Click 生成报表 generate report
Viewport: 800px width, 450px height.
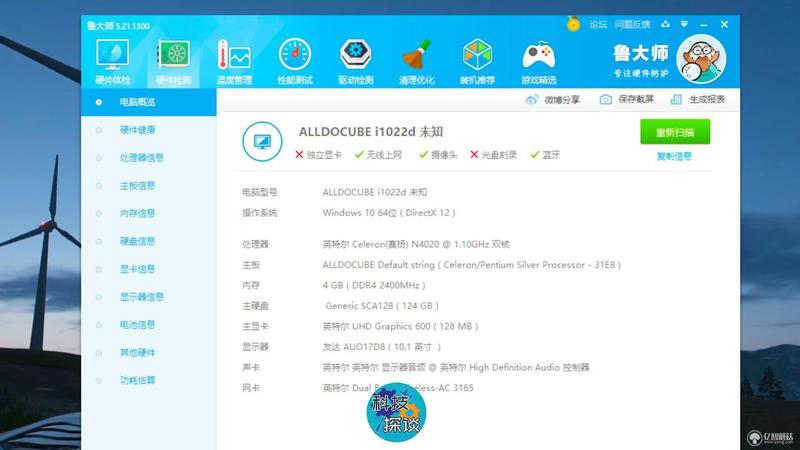click(x=697, y=99)
